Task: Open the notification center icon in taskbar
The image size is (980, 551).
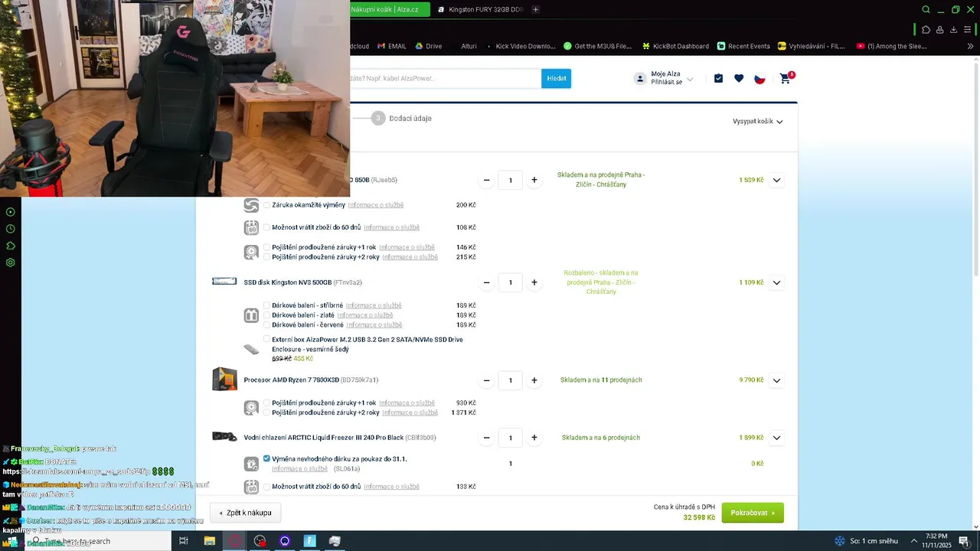Action: tap(964, 541)
